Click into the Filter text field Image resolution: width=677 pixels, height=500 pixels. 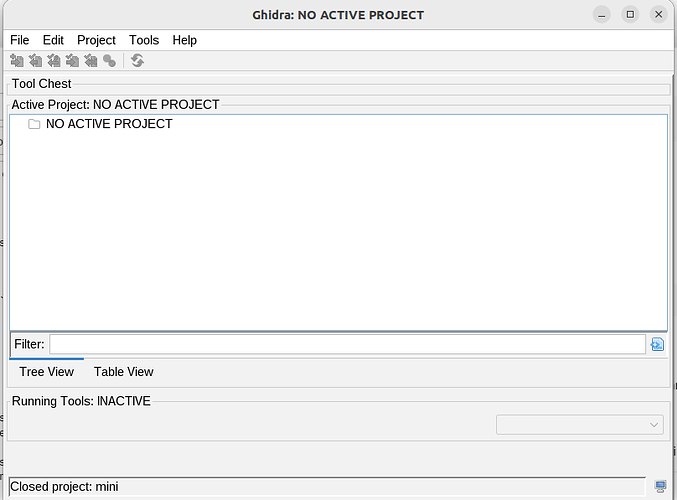(348, 344)
